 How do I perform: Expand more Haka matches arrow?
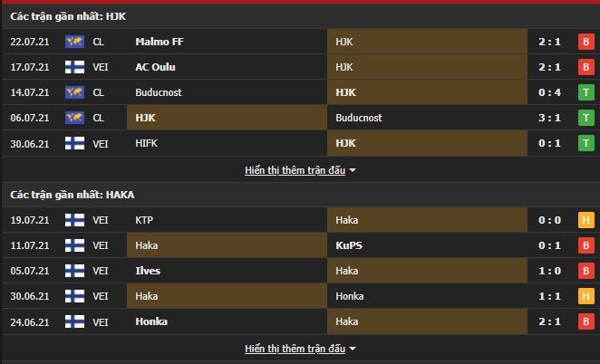353,349
